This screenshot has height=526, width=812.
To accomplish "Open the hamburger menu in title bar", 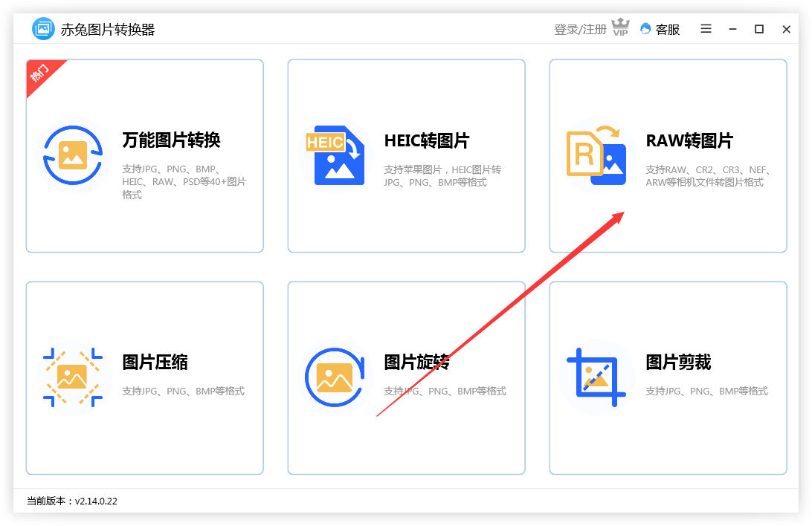I will (x=706, y=28).
